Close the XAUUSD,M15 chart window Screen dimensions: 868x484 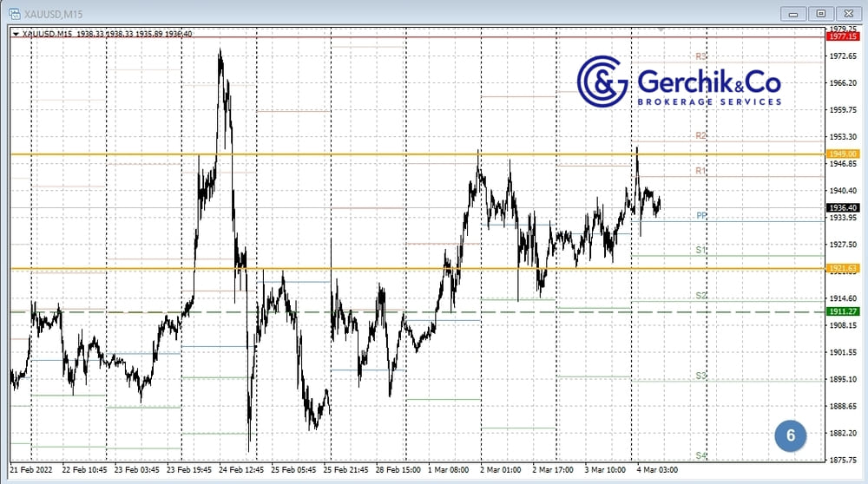click(848, 13)
